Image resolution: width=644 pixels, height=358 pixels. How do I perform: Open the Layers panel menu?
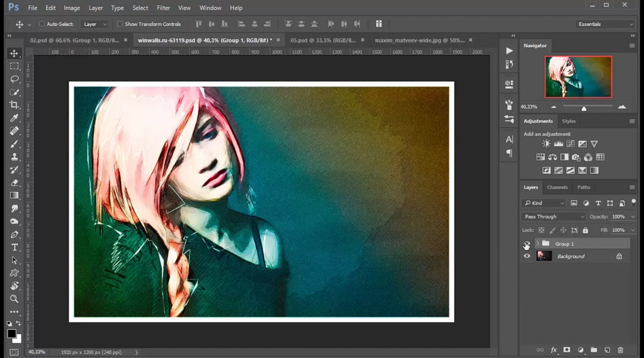point(632,187)
